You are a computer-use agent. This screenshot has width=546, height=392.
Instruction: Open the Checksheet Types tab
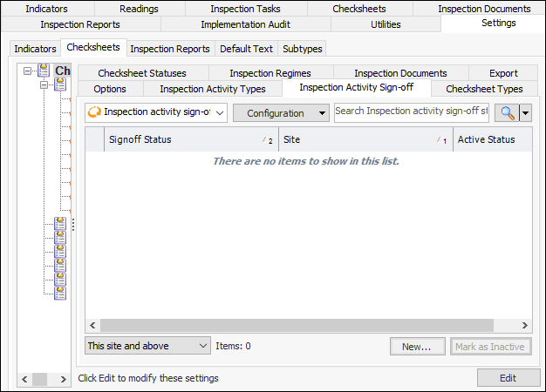pos(484,89)
